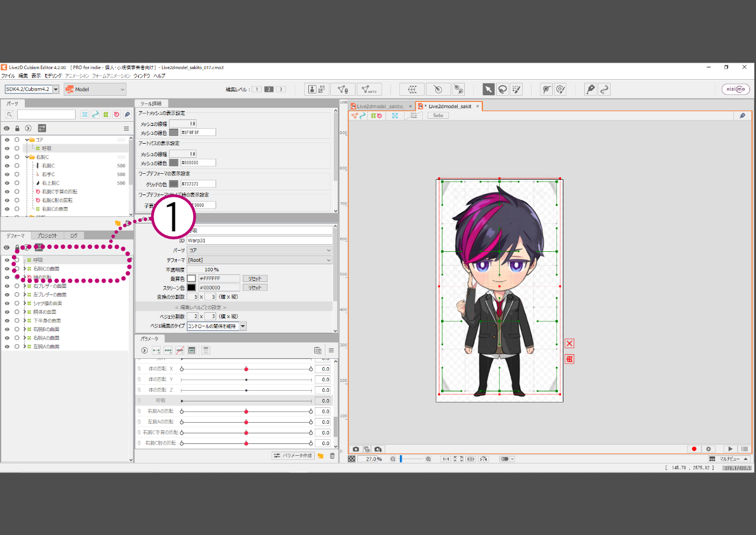
Task: Toggle visibility of 右腕C folder in parts
Action: [x=7, y=157]
